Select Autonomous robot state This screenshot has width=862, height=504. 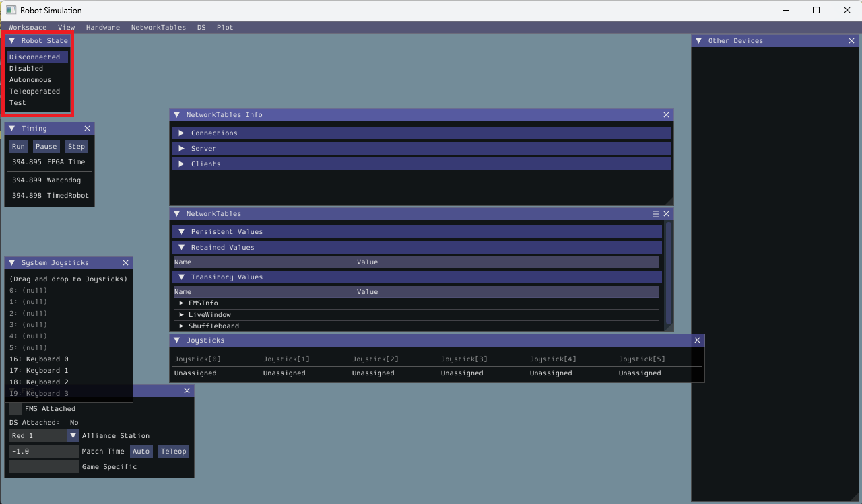pyautogui.click(x=30, y=80)
